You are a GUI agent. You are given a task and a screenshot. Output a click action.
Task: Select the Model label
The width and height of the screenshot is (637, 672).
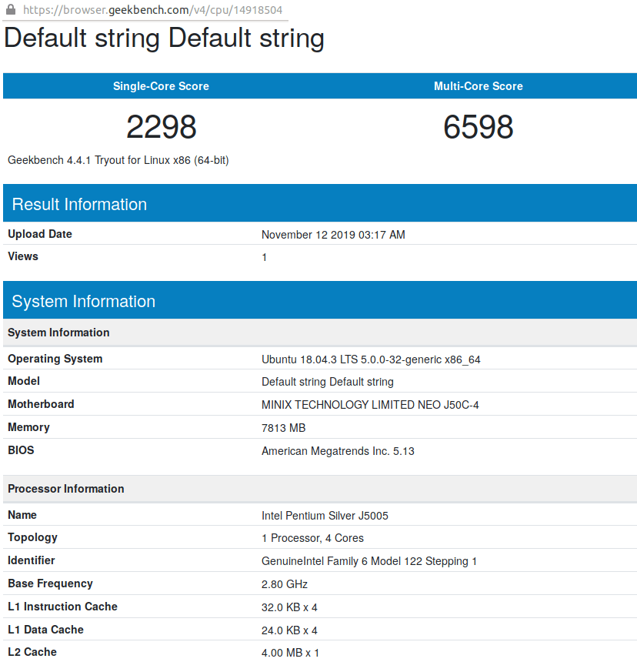point(24,381)
